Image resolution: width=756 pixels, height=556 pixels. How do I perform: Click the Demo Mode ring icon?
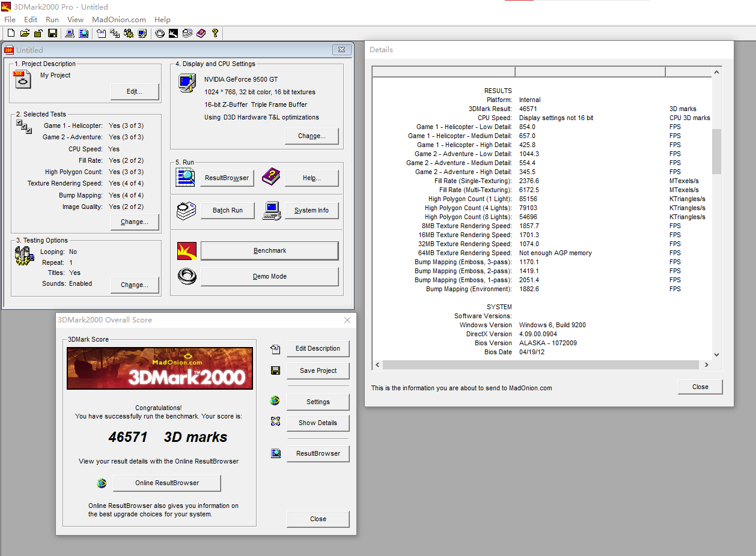pyautogui.click(x=187, y=276)
